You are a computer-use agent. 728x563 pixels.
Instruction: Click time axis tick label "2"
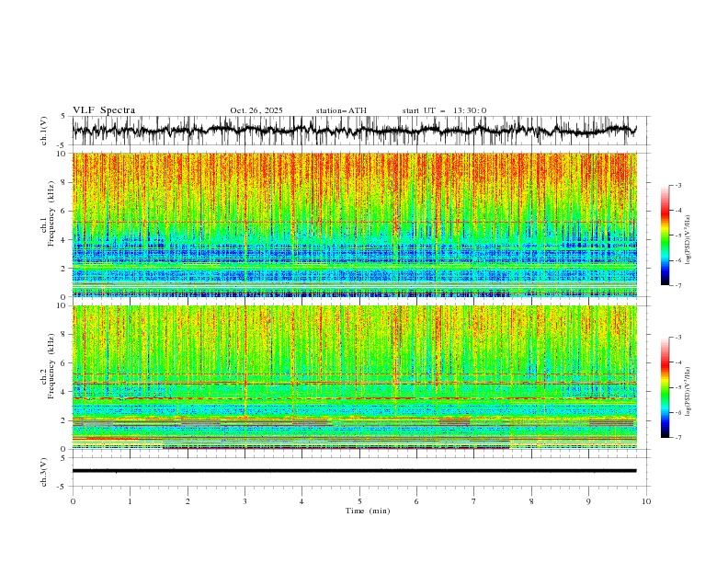click(x=188, y=501)
